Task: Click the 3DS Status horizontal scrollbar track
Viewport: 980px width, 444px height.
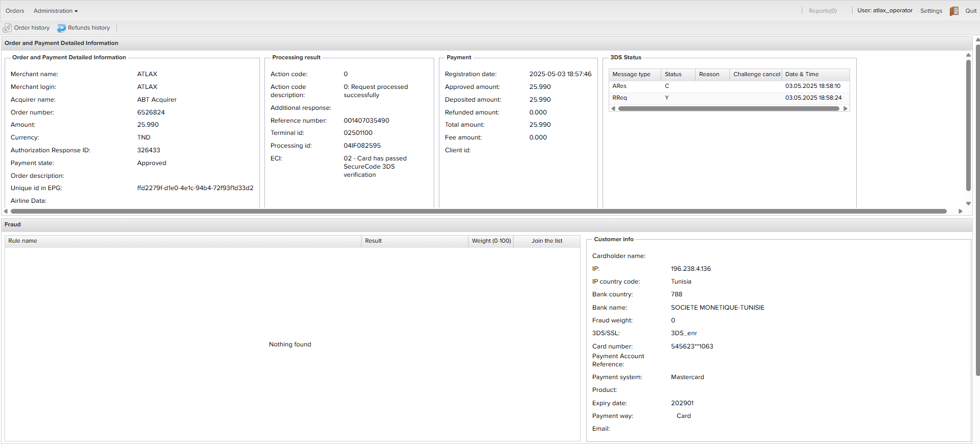Action: 729,108
